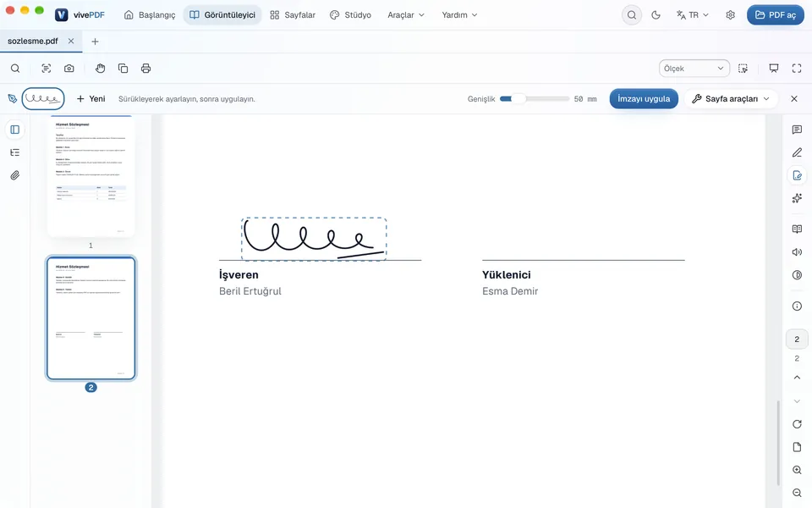Open a new tab with the plus button
This screenshot has width=812, height=508.
click(95, 41)
